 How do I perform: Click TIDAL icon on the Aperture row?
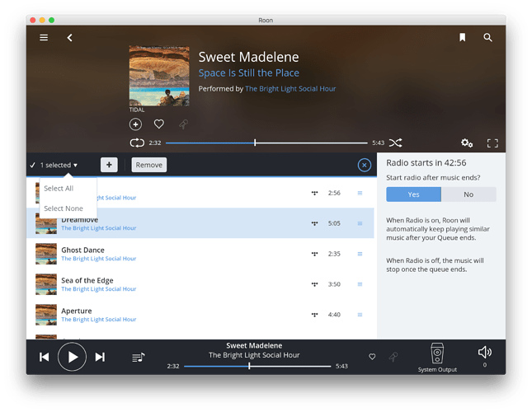(x=314, y=315)
